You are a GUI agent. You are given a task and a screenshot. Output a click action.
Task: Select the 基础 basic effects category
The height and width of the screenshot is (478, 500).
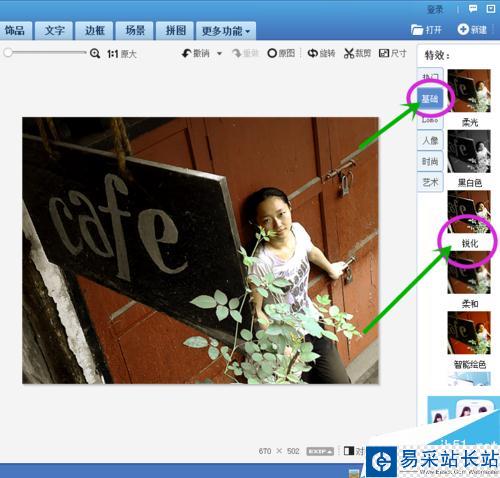pyautogui.click(x=430, y=99)
